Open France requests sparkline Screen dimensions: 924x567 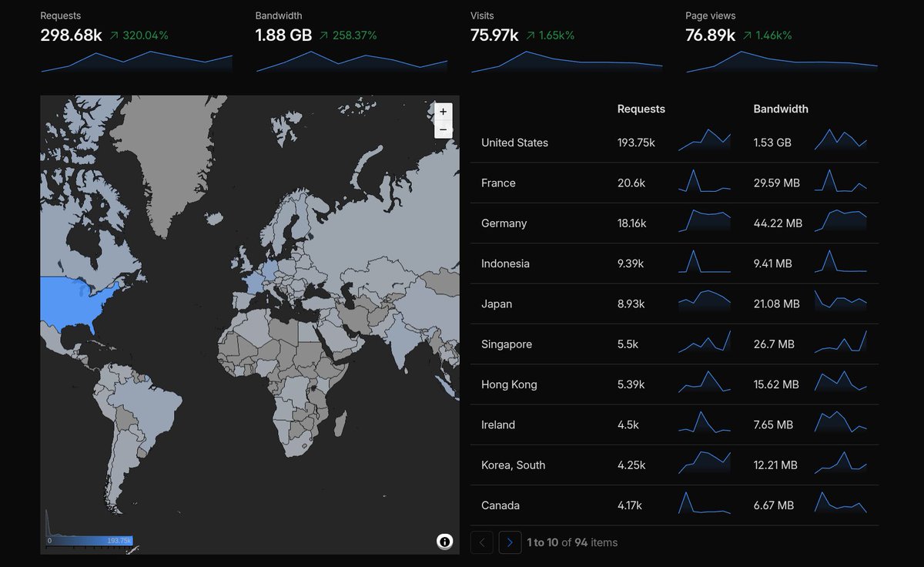click(705, 180)
